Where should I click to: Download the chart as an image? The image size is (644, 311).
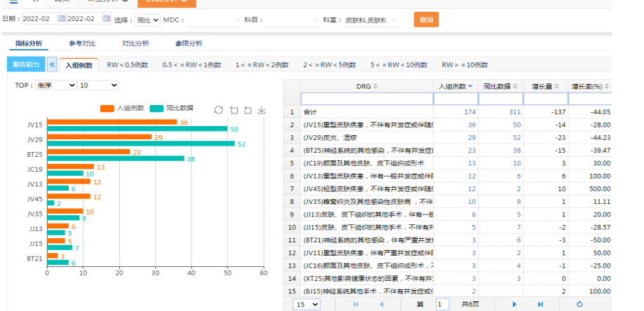262,109
